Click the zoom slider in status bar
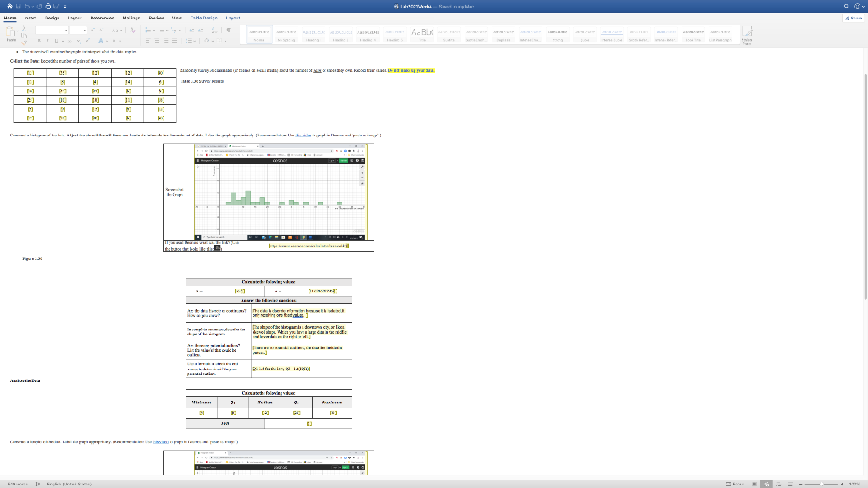The image size is (868, 488). click(821, 484)
